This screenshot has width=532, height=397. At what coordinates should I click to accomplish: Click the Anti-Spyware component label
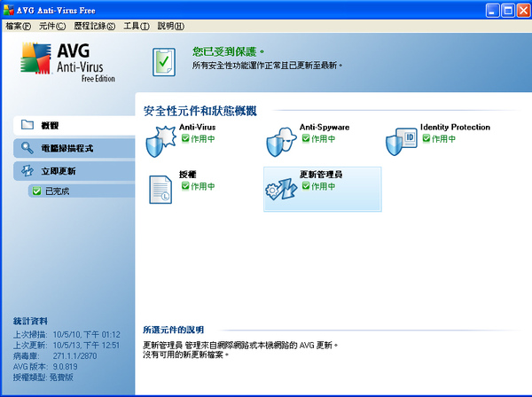click(325, 127)
